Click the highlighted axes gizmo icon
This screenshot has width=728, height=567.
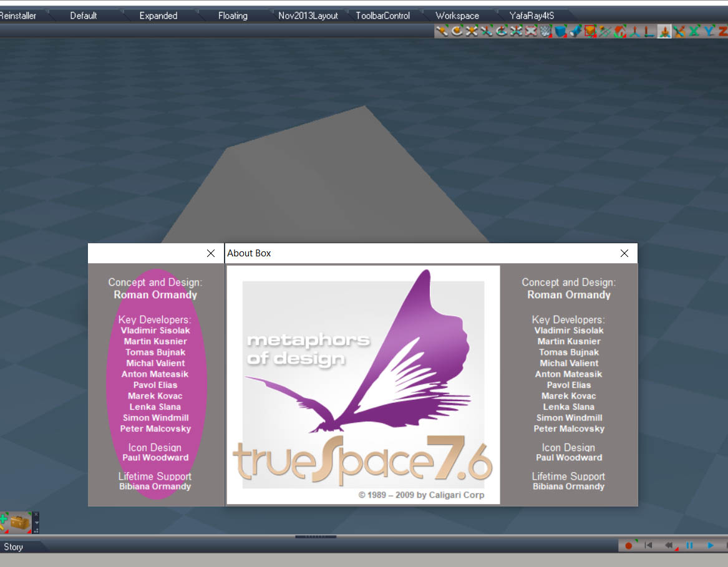coord(664,31)
